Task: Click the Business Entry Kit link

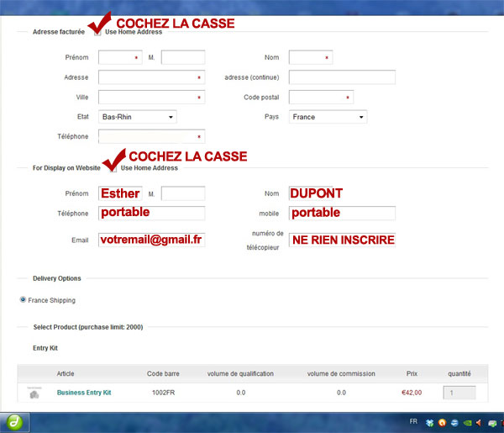Action: click(x=84, y=393)
